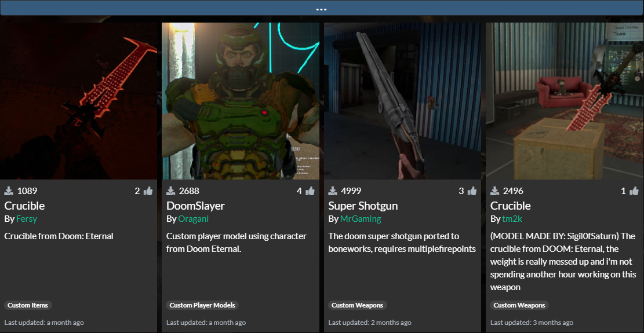This screenshot has width=644, height=333.
Task: Click 'Last updated' text on DoomSlayer card
Action: (206, 323)
